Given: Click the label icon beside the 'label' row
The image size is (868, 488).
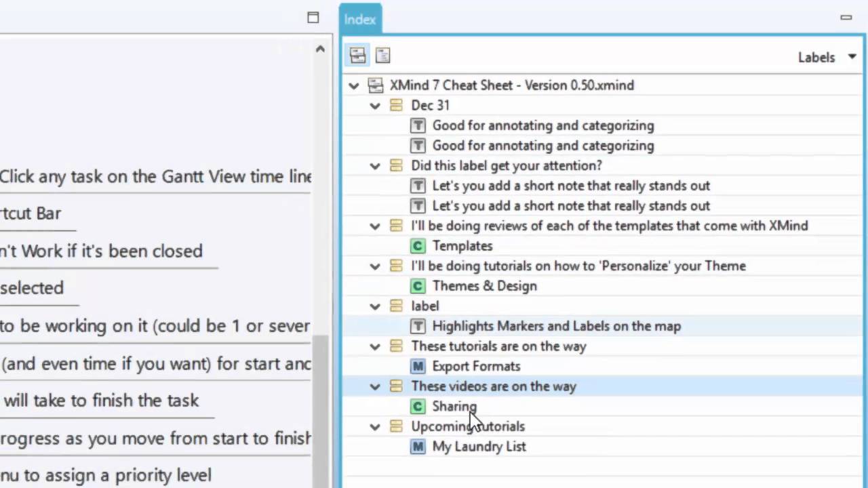Looking at the screenshot, I should pos(396,306).
